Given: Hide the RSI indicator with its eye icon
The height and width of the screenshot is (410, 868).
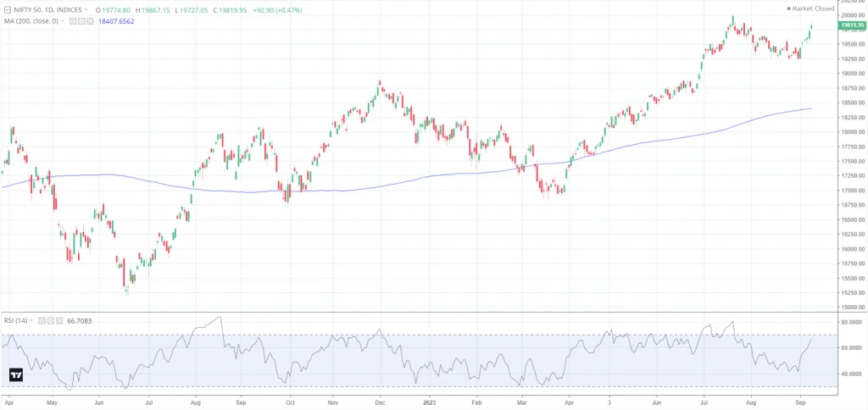Looking at the screenshot, I should [x=42, y=320].
